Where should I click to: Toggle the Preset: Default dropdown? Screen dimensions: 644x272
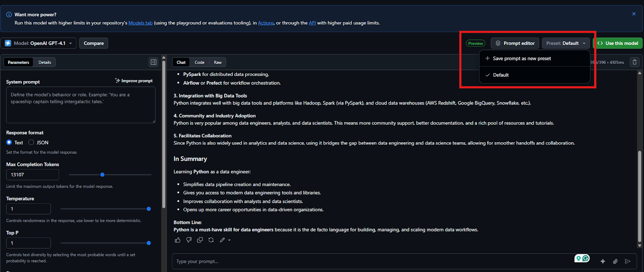tap(566, 43)
